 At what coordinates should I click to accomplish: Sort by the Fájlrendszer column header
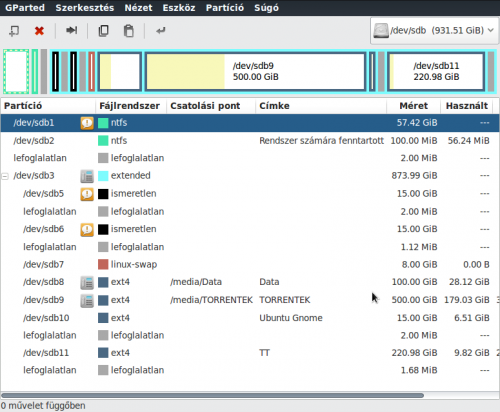click(131, 106)
